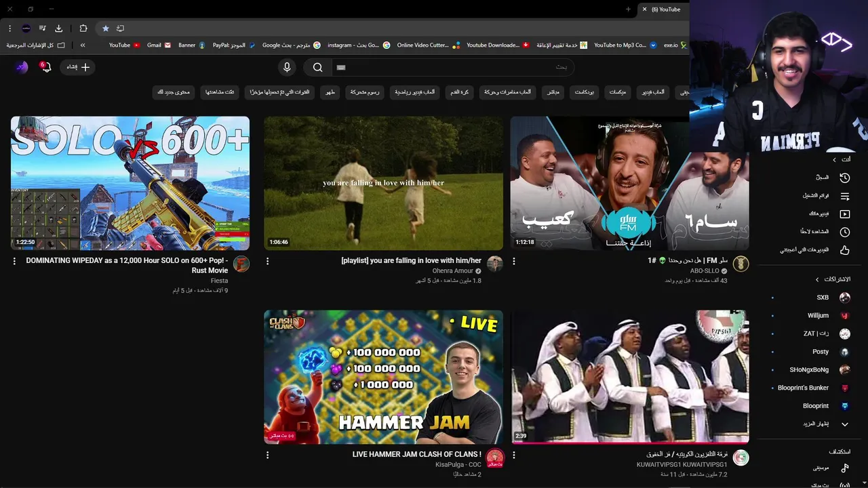Viewport: 868px width, 488px height.
Task: Open options menu for KUWAITVIPSG1 video
Action: click(x=513, y=455)
